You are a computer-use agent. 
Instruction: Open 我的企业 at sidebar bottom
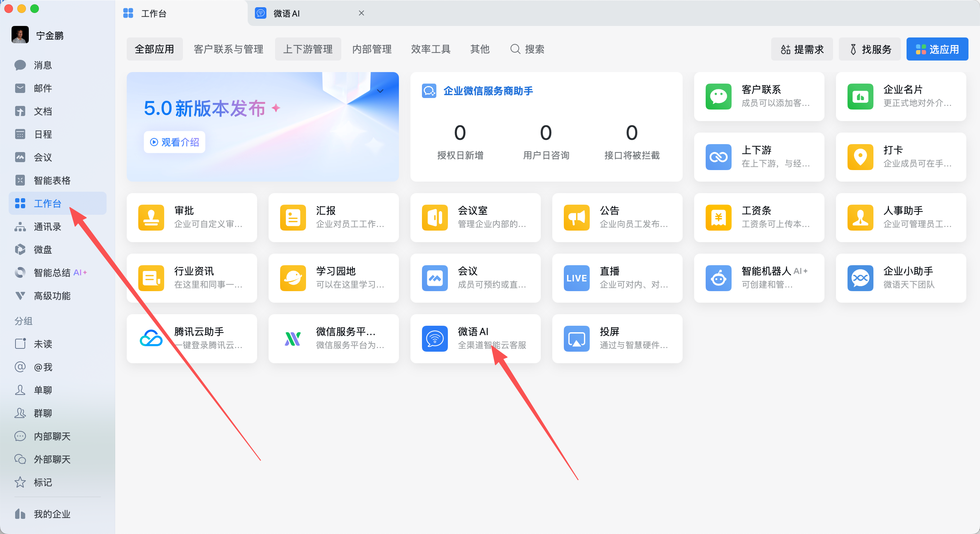coord(58,514)
